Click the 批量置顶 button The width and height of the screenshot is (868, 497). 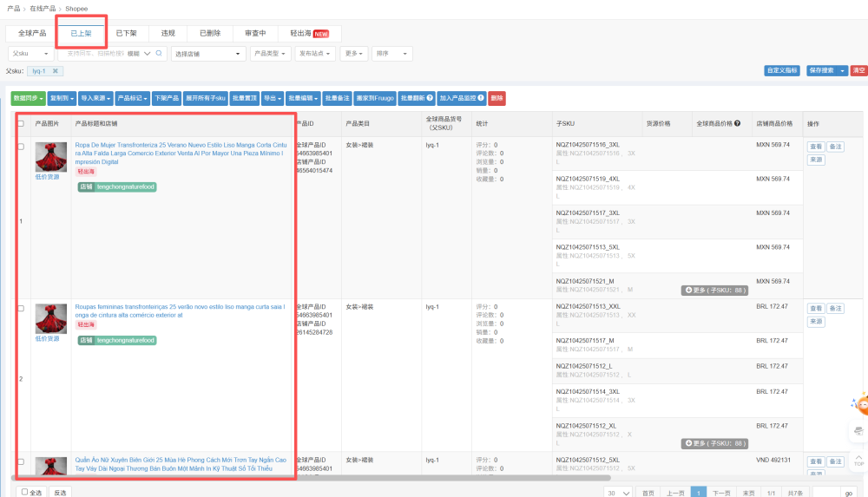(244, 98)
